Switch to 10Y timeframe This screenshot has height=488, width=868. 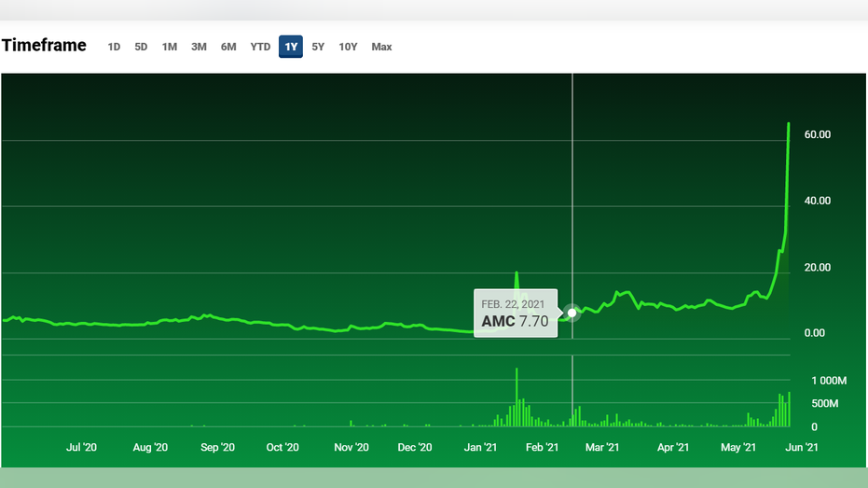click(x=348, y=47)
